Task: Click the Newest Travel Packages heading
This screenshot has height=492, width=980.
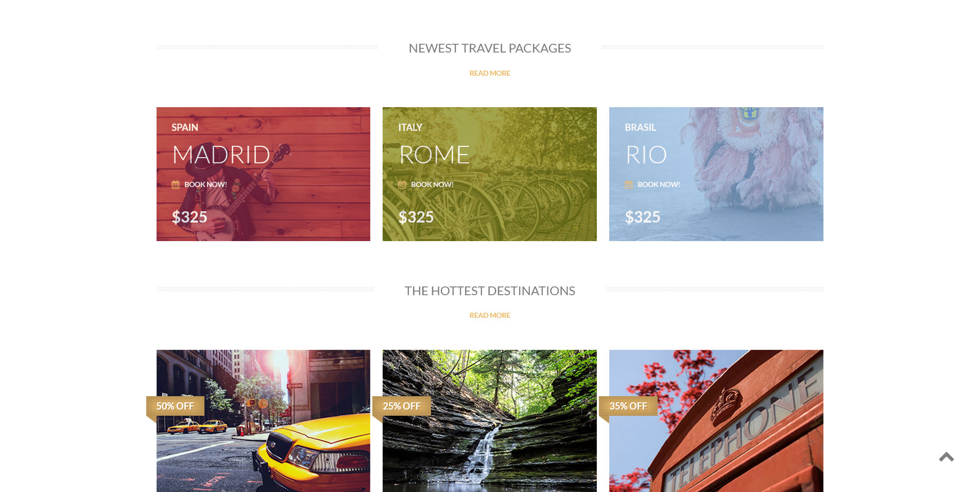Action: [490, 48]
